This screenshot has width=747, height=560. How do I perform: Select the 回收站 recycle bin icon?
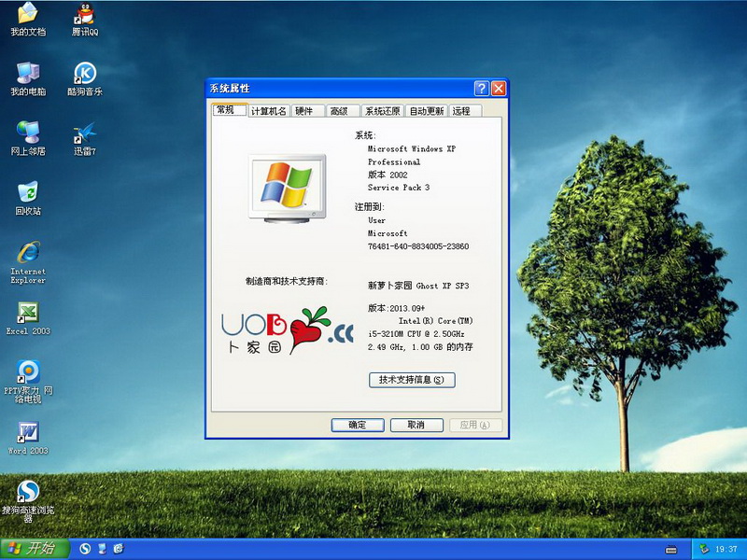tap(28, 194)
